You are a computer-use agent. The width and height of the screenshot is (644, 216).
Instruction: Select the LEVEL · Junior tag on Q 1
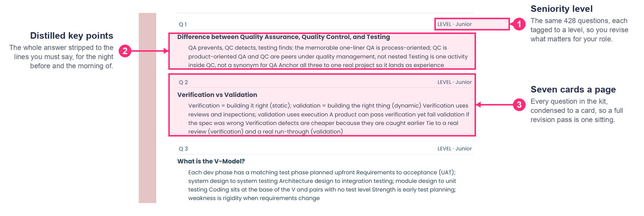coord(455,24)
